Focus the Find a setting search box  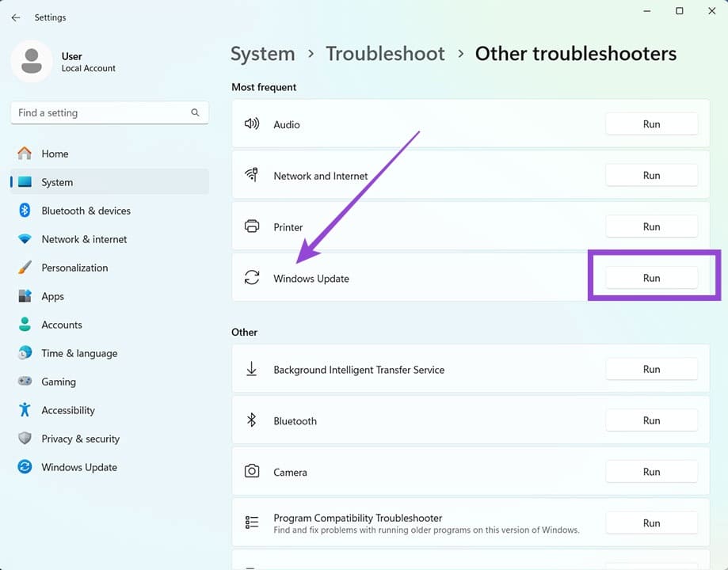99,113
